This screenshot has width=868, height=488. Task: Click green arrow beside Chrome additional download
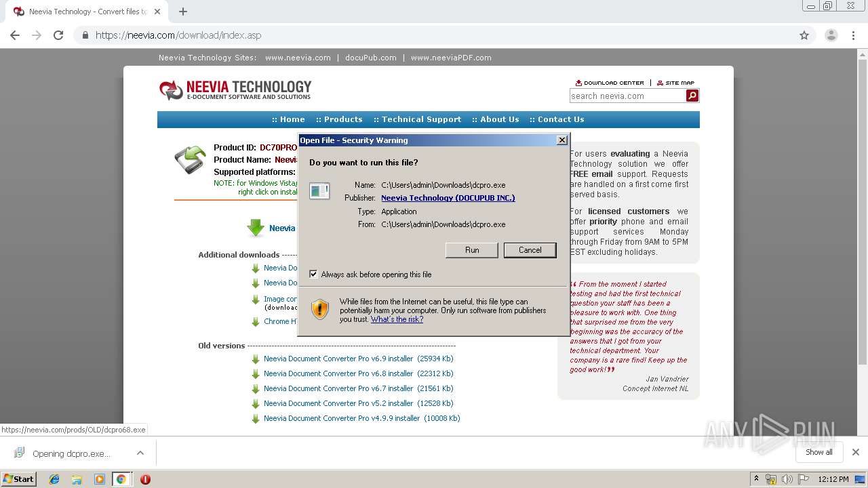click(x=256, y=322)
